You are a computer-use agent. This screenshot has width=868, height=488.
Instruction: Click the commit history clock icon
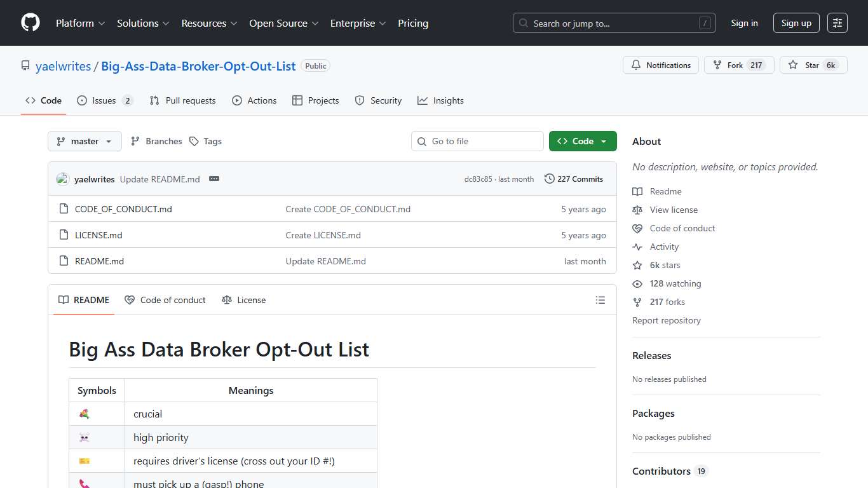point(550,179)
